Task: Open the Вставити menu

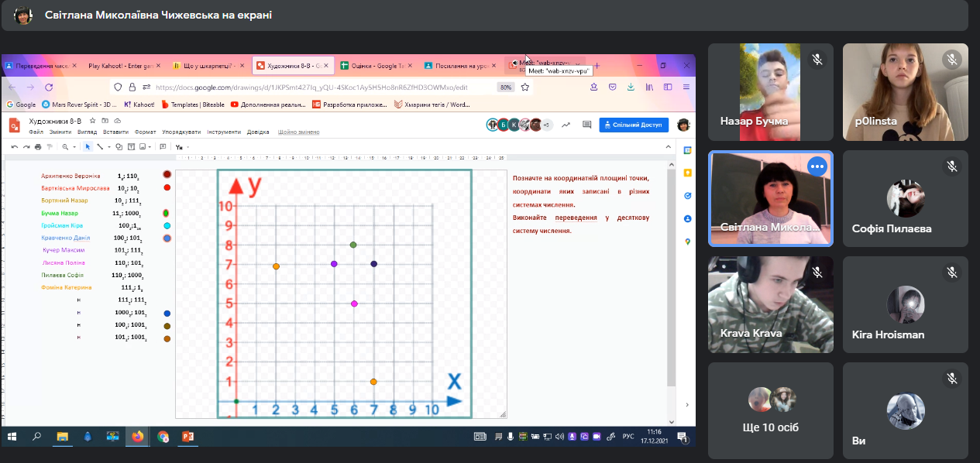Action: tap(115, 132)
